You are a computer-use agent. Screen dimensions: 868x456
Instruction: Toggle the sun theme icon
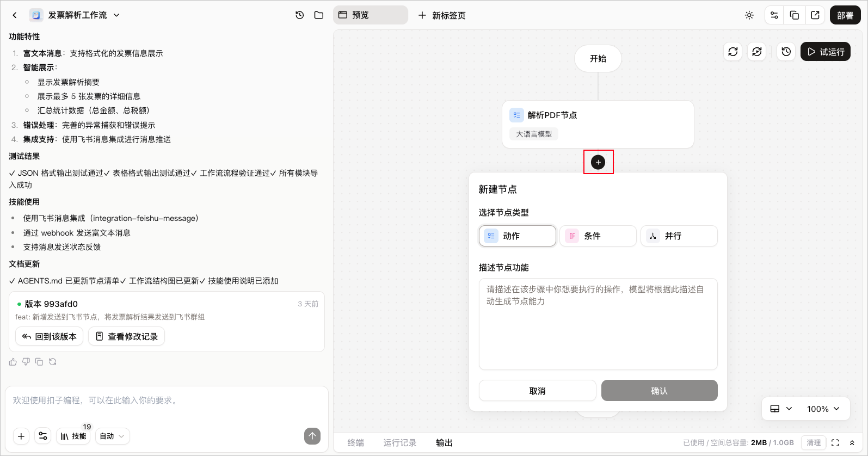click(x=749, y=15)
